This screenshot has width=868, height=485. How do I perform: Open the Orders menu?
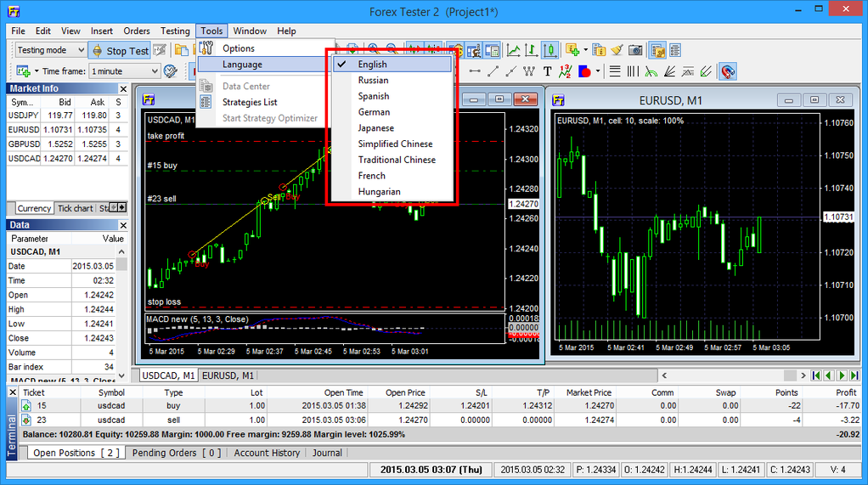pyautogui.click(x=136, y=31)
